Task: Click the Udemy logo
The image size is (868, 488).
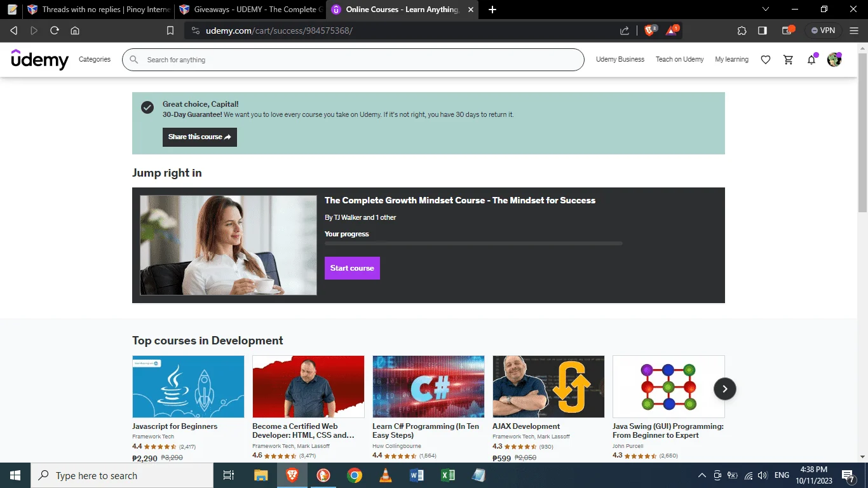Action: click(40, 59)
